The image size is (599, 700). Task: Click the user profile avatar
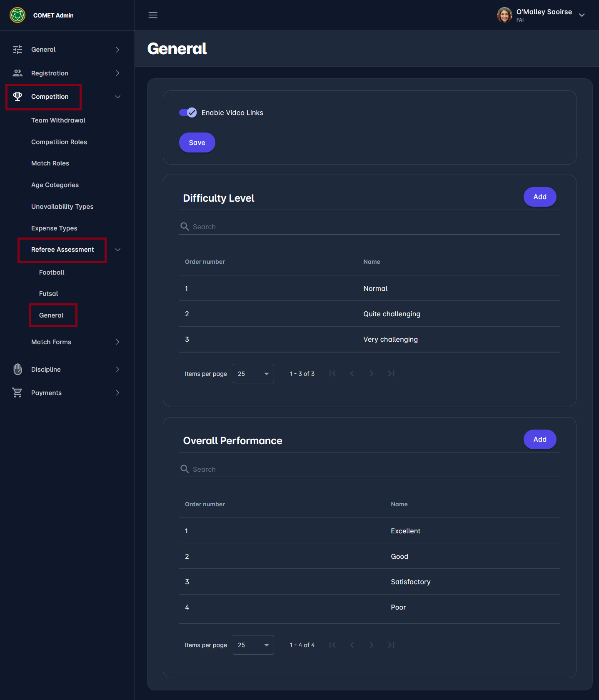[504, 15]
